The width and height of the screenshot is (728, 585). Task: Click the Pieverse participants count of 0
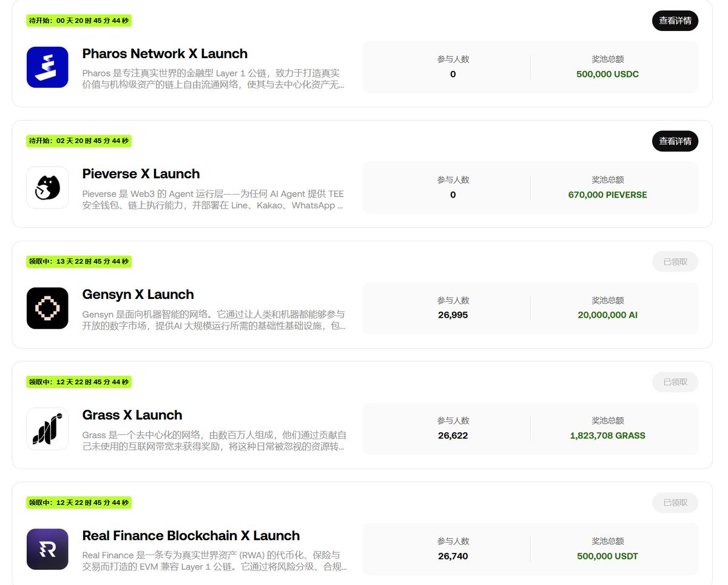pyautogui.click(x=453, y=195)
